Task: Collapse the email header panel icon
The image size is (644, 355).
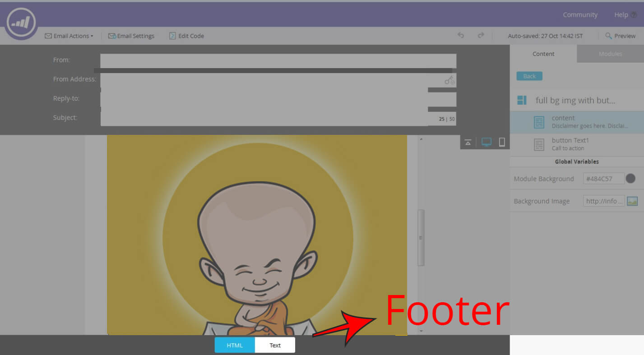Action: click(468, 143)
